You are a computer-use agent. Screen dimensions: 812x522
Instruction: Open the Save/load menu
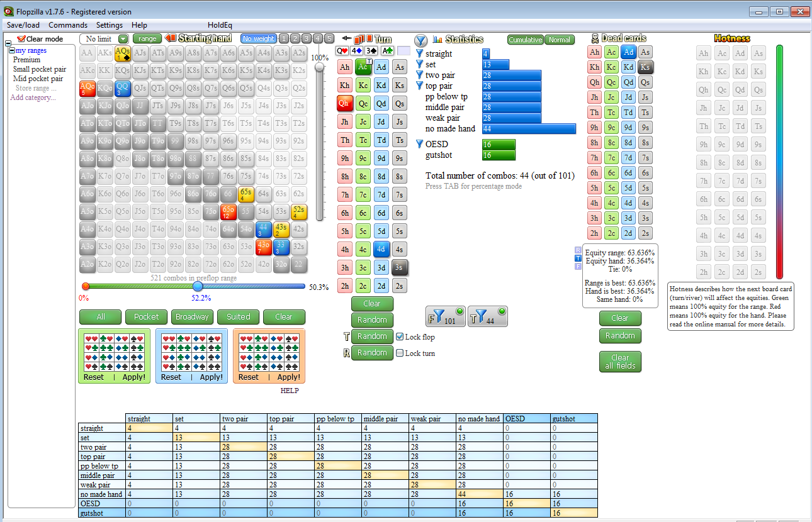pyautogui.click(x=23, y=25)
